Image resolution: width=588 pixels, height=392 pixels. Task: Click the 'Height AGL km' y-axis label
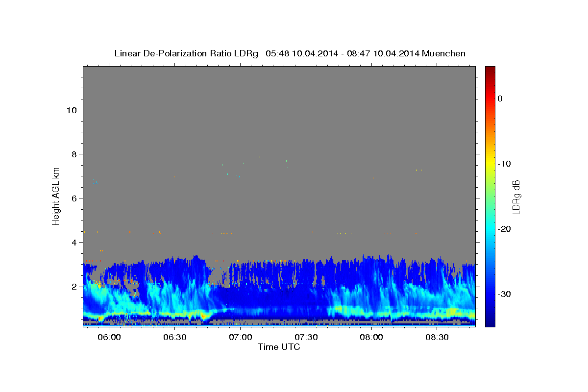tap(56, 196)
